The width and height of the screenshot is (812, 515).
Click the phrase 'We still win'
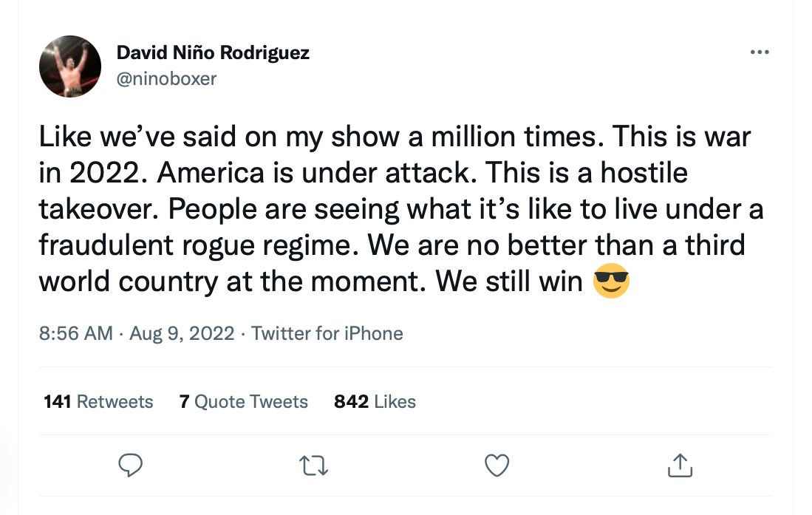coord(510,282)
